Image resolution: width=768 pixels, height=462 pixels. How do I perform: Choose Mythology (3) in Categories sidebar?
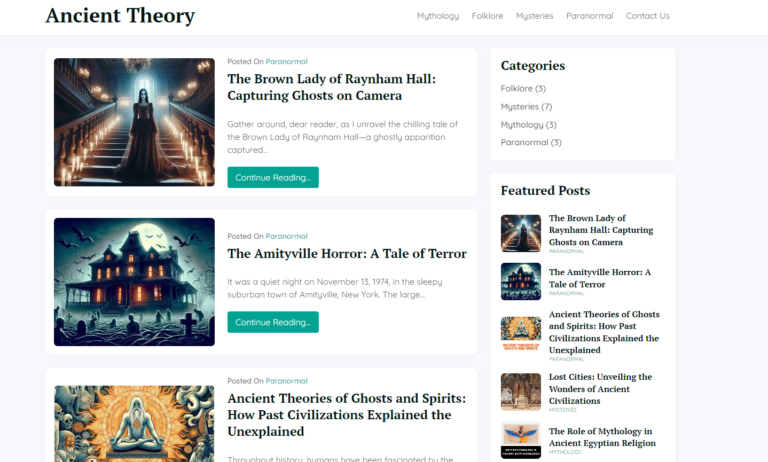pyautogui.click(x=528, y=125)
